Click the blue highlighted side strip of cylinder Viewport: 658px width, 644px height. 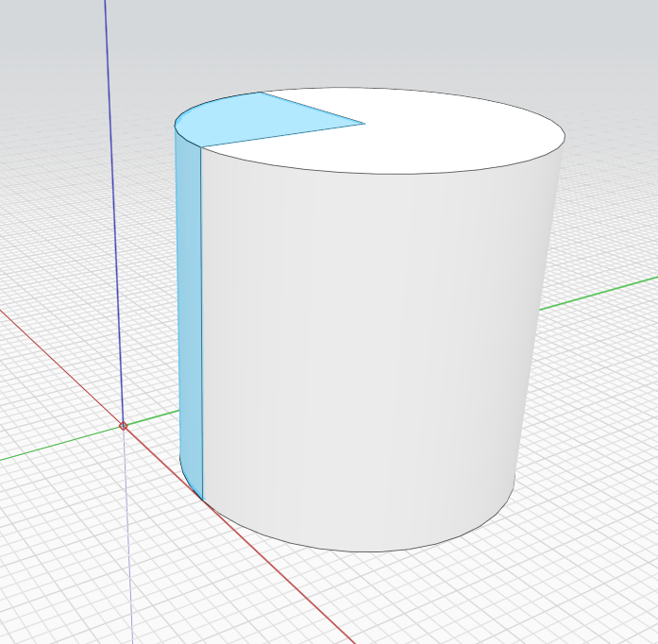tap(189, 312)
